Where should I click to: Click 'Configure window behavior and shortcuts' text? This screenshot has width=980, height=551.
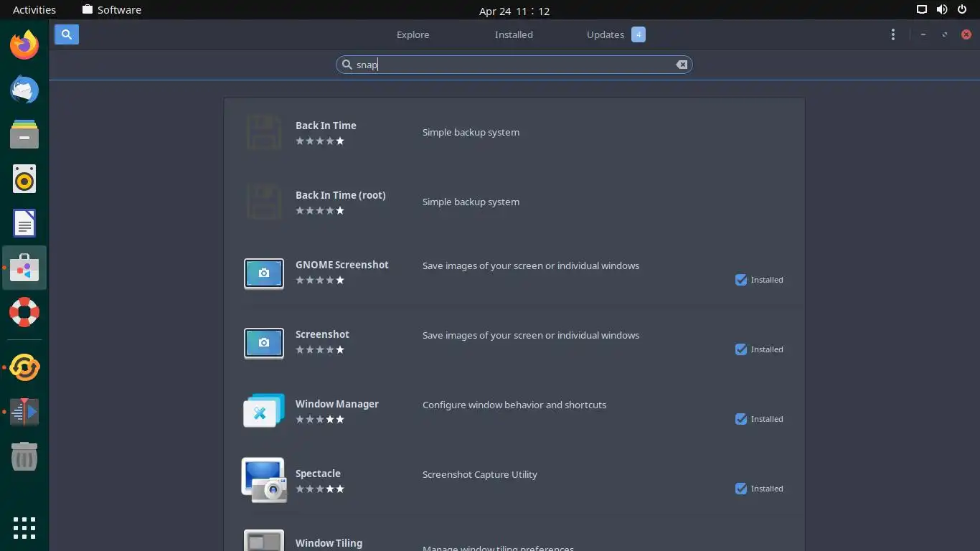click(x=514, y=405)
